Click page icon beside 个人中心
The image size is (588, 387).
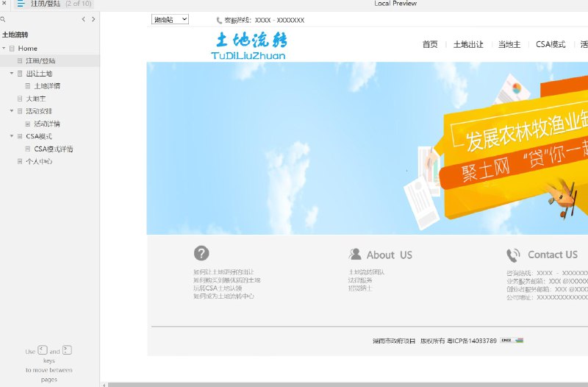[20, 161]
